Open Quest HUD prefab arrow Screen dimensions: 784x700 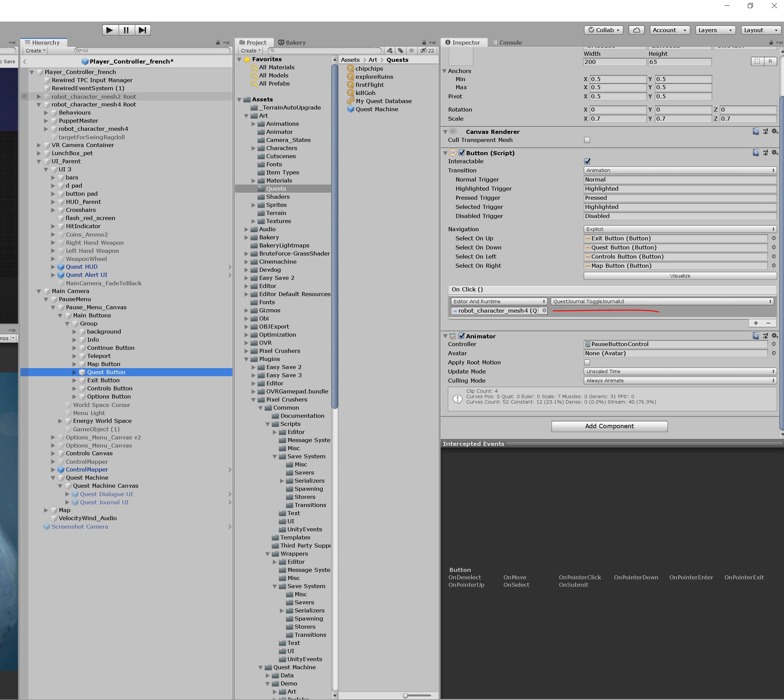pyautogui.click(x=229, y=267)
